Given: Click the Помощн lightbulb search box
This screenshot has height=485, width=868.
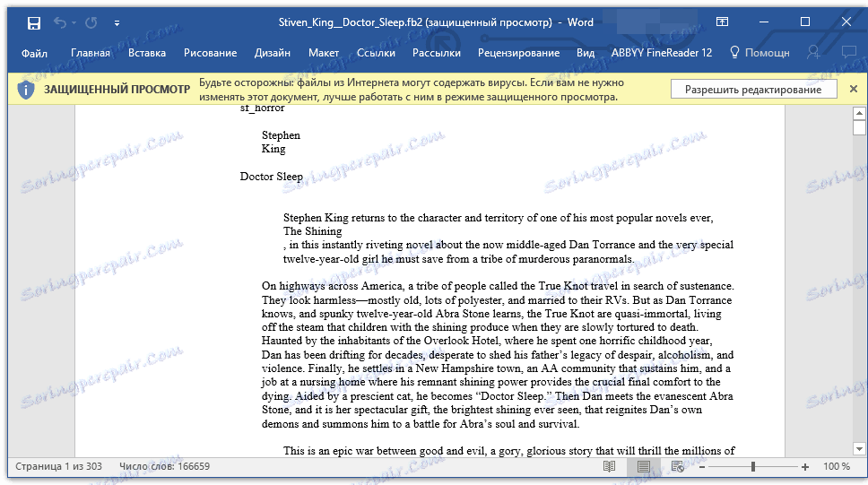Looking at the screenshot, I should (759, 53).
